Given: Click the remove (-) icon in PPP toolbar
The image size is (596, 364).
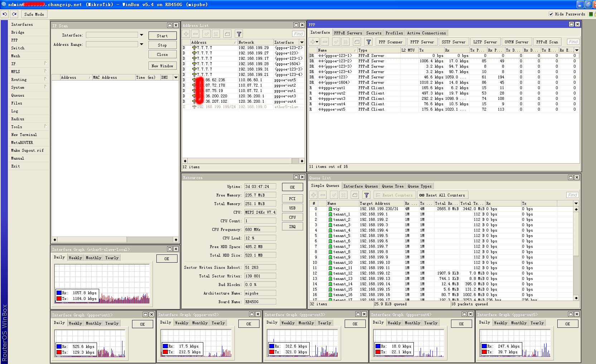Looking at the screenshot, I should pos(325,42).
